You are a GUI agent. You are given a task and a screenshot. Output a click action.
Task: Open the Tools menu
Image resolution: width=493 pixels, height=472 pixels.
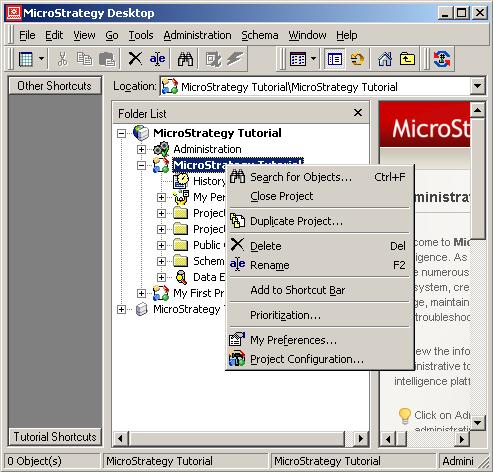[141, 35]
